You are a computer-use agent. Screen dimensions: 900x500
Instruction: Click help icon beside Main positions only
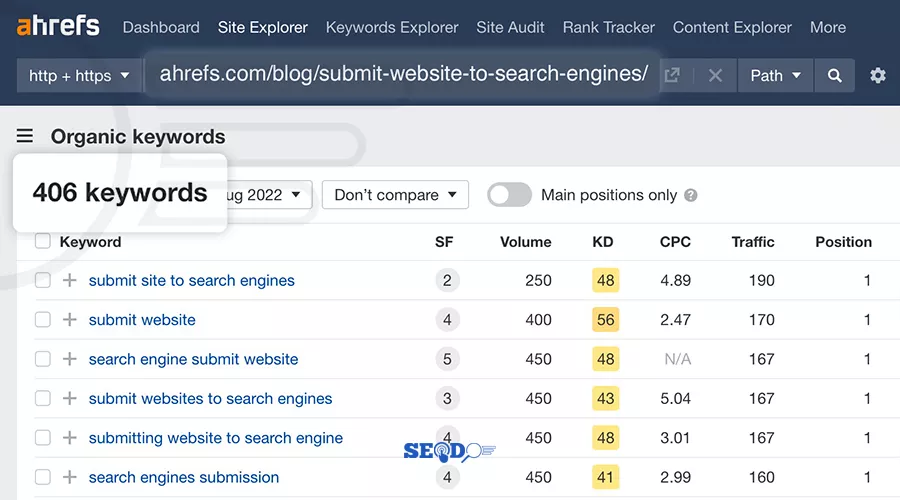(x=690, y=195)
